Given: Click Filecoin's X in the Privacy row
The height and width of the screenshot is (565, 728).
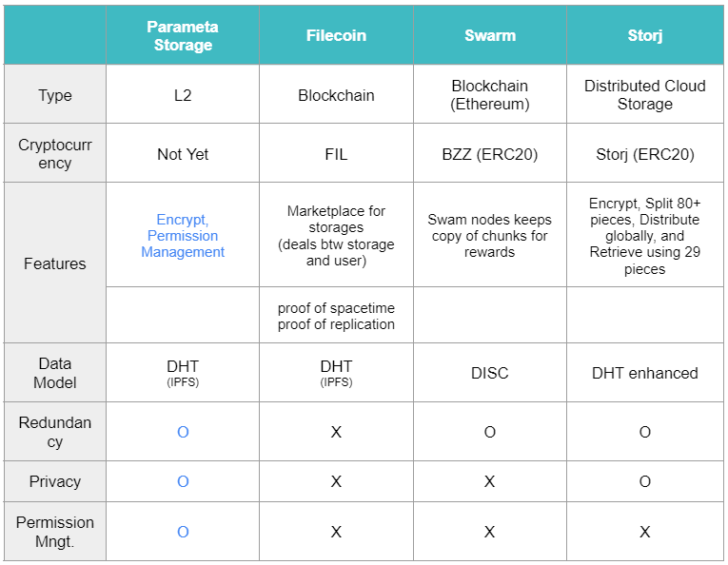Looking at the screenshot, I should [x=336, y=481].
